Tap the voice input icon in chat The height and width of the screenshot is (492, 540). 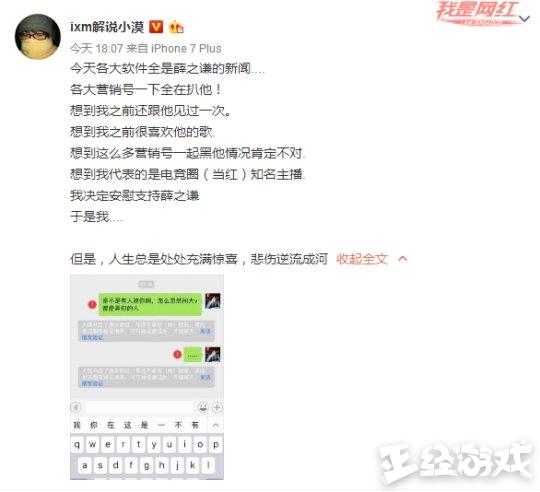tap(75, 407)
